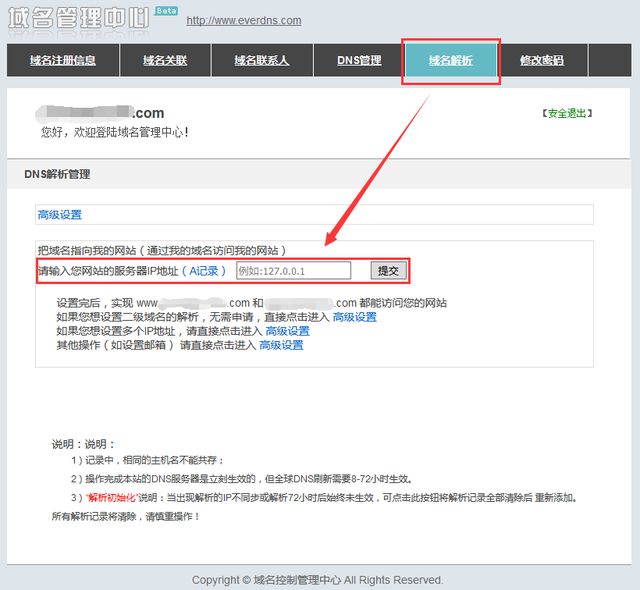
Task: Click the A记录 link
Action: (x=204, y=271)
